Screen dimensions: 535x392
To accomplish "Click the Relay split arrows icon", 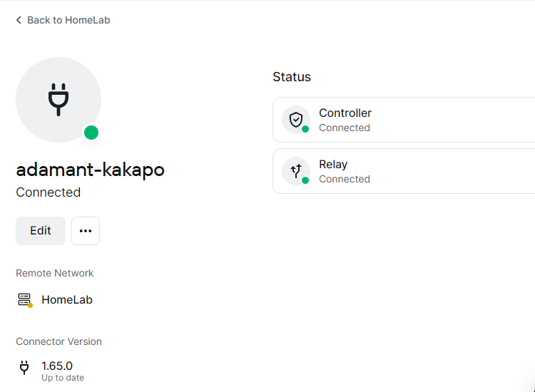I will 295,170.
